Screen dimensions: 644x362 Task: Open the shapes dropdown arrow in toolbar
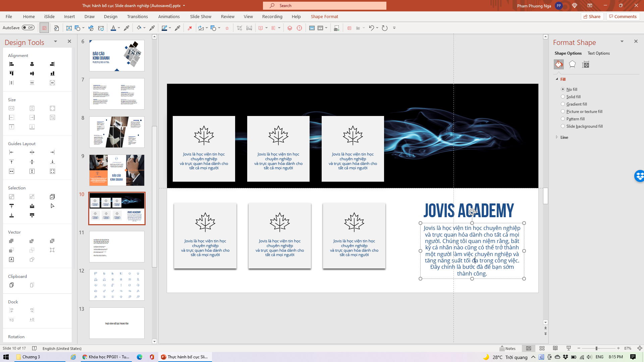(x=83, y=28)
